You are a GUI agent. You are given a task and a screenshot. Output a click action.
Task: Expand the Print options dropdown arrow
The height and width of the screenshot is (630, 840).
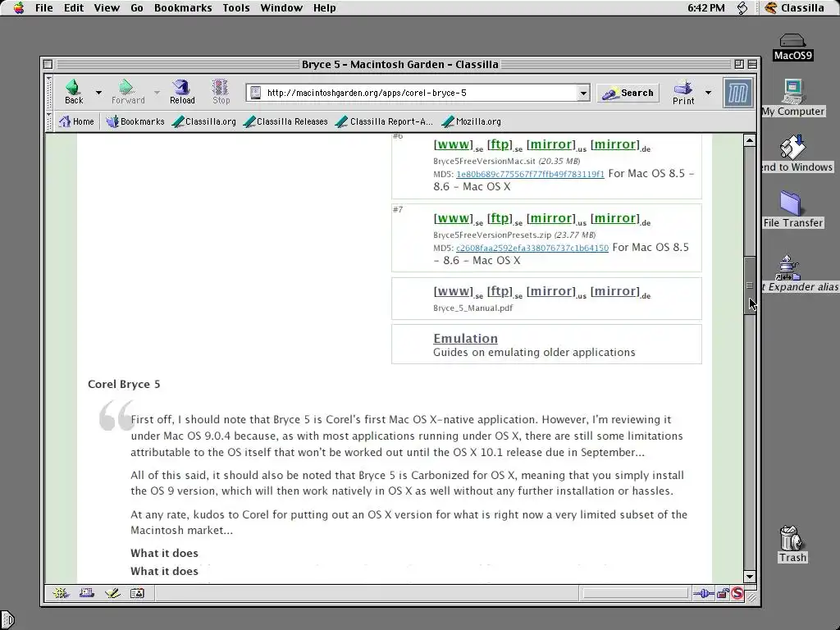coord(708,92)
